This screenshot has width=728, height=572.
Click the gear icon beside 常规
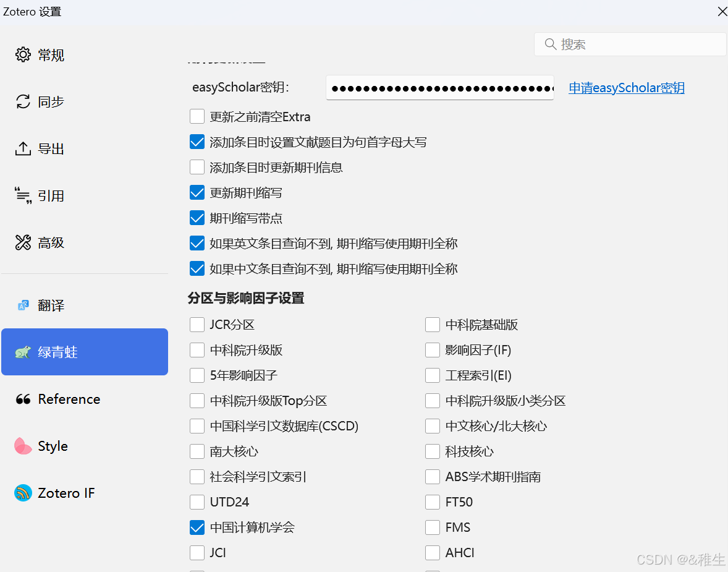click(23, 54)
